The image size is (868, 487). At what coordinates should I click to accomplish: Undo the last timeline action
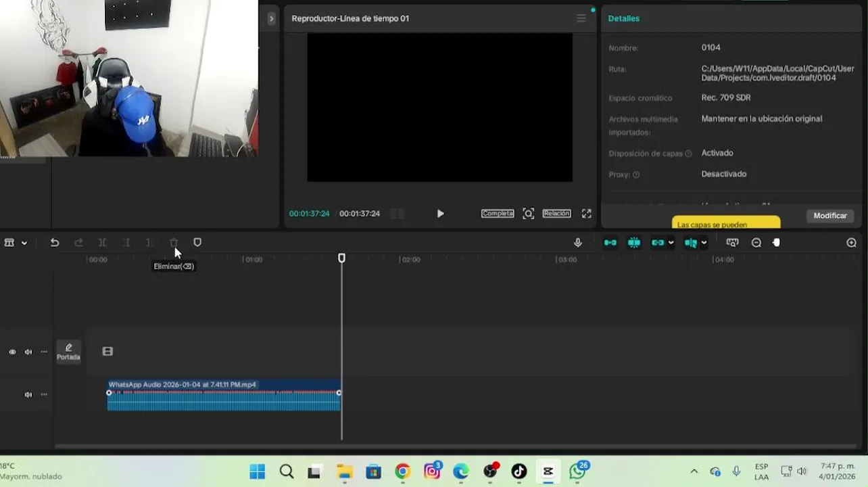tap(55, 242)
